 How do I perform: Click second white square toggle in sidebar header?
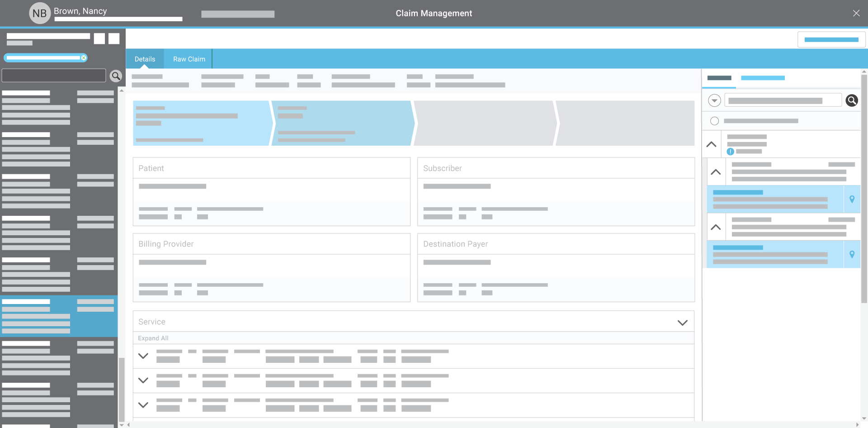tap(114, 39)
